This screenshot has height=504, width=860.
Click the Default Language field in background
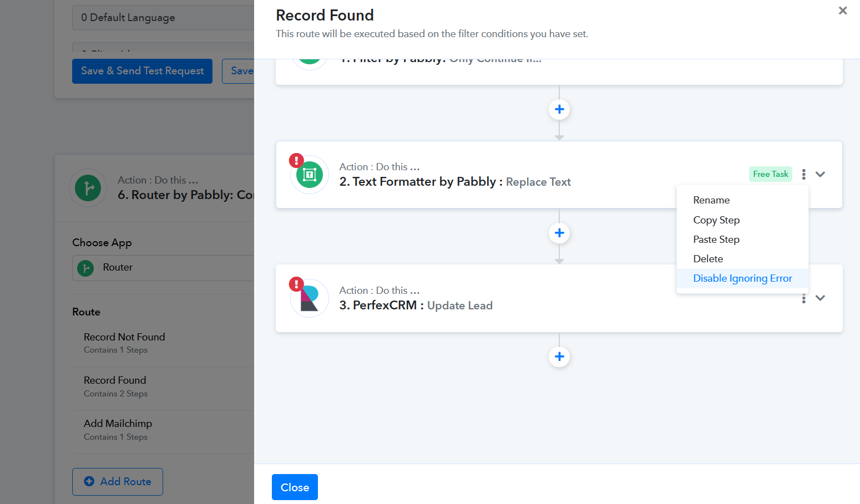163,18
